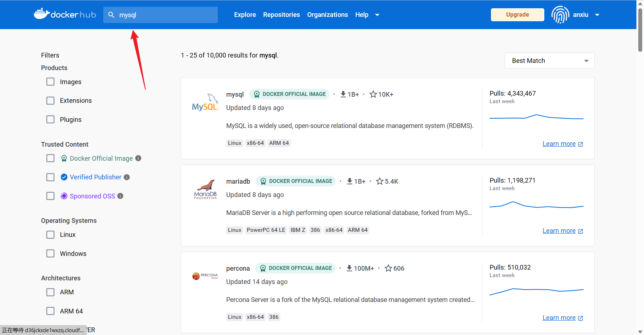644x335 pixels.
Task: Open the Help menu
Action: (362, 15)
